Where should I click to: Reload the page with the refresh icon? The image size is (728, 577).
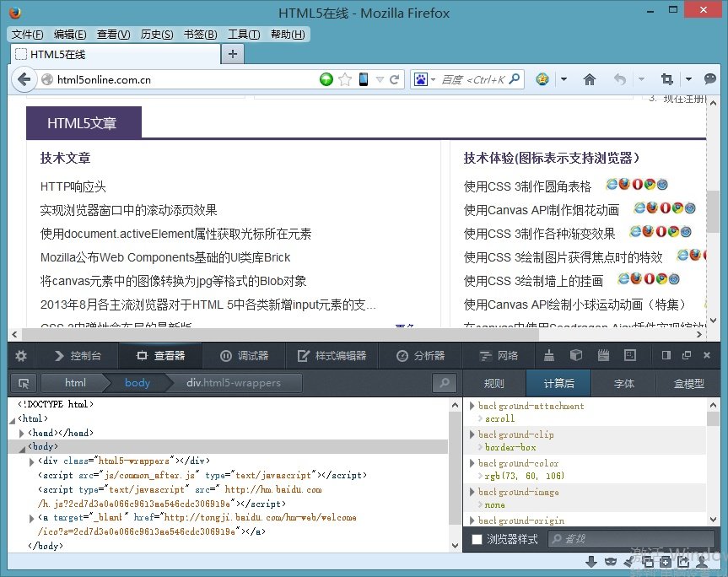pyautogui.click(x=395, y=79)
